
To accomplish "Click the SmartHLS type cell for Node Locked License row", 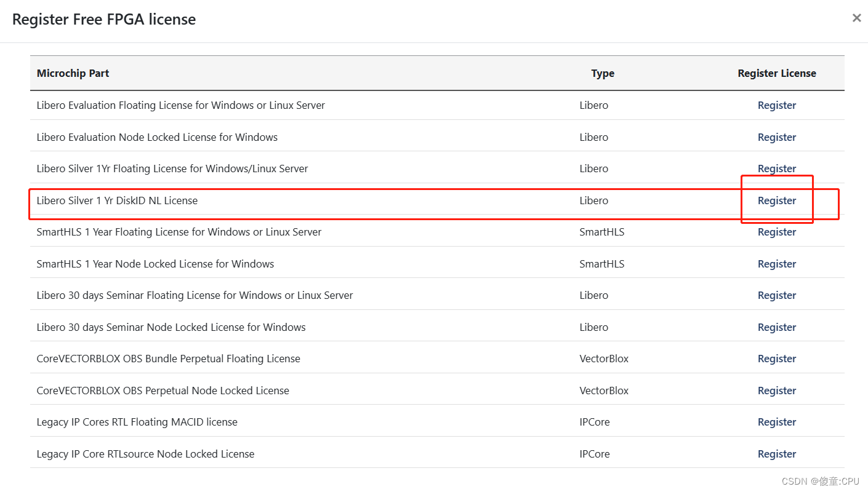I will coord(602,264).
